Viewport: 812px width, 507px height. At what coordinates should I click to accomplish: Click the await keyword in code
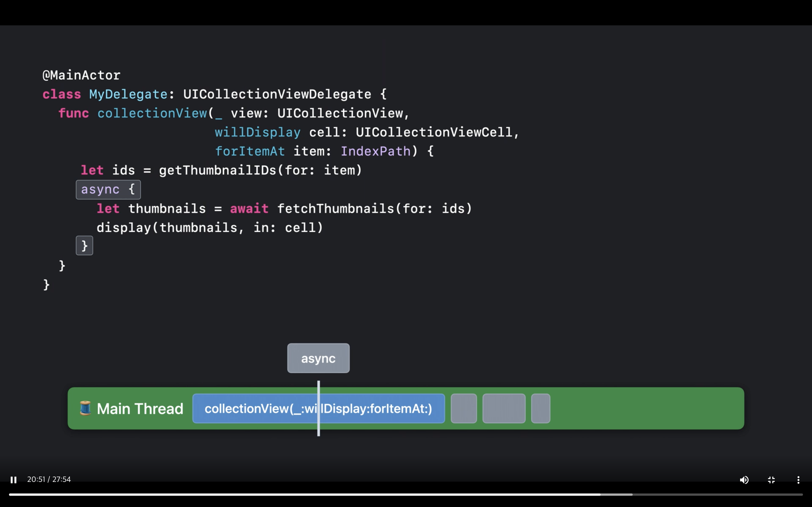(x=249, y=208)
